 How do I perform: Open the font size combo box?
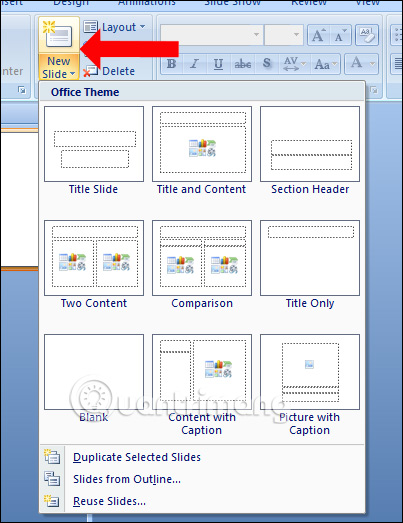coord(284,35)
